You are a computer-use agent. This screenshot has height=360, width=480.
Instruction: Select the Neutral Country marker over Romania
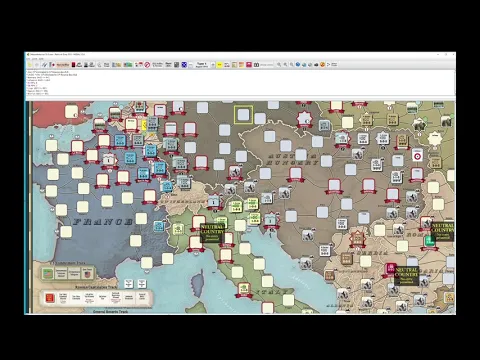(443, 231)
